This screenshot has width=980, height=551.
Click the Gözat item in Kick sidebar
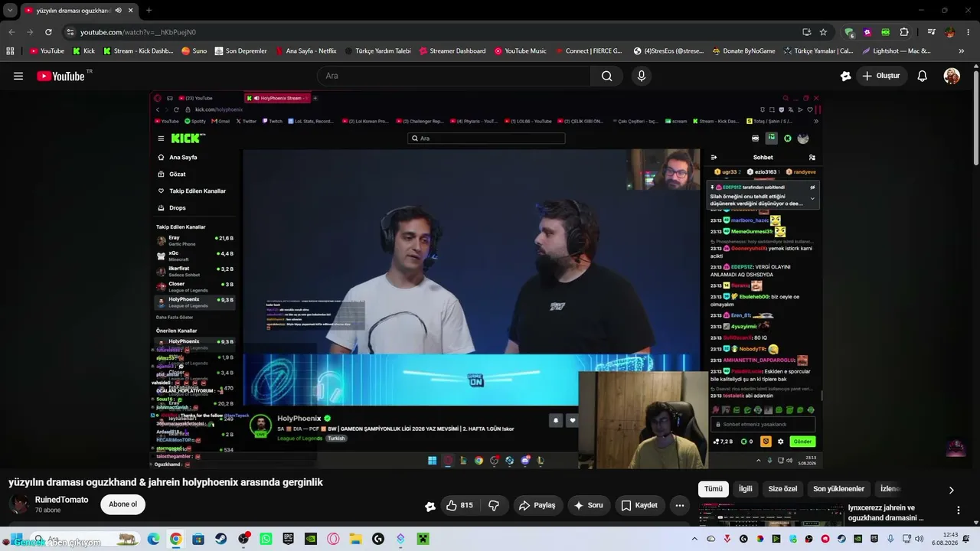pos(178,174)
